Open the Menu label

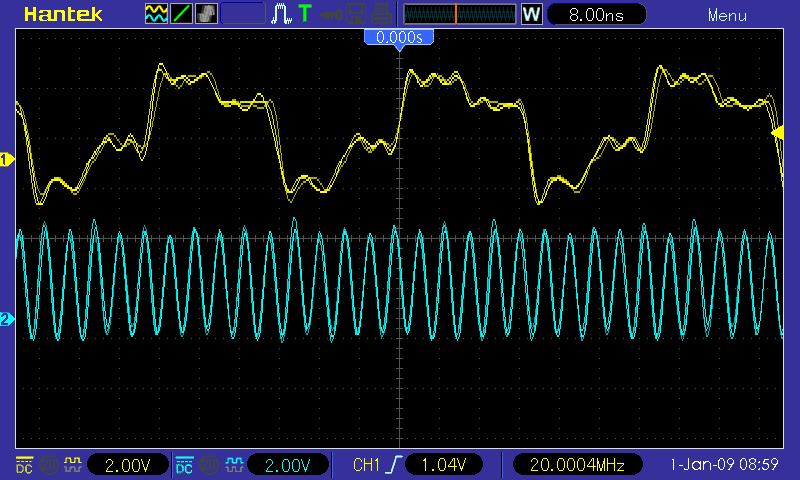point(727,15)
